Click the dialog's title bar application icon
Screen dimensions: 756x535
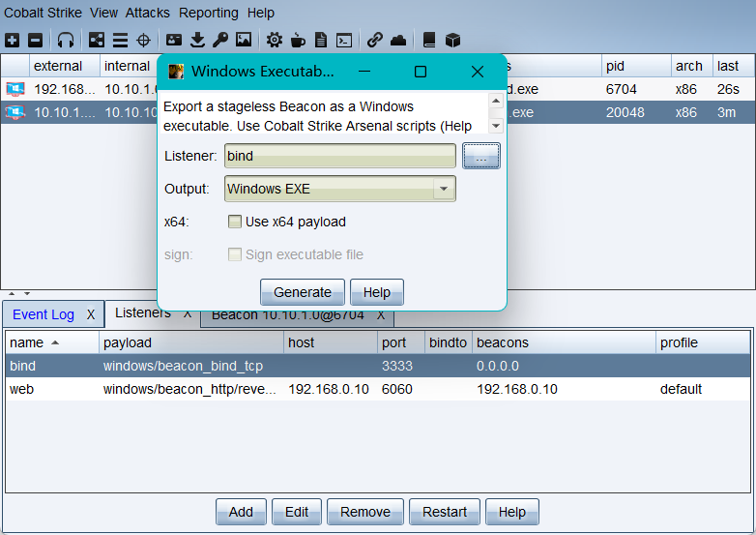coord(176,72)
